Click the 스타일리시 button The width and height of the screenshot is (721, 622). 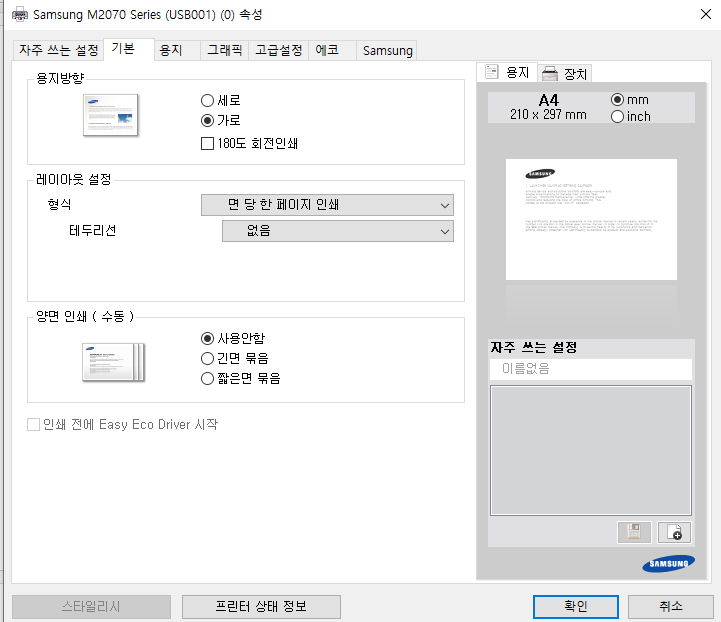[x=91, y=607]
